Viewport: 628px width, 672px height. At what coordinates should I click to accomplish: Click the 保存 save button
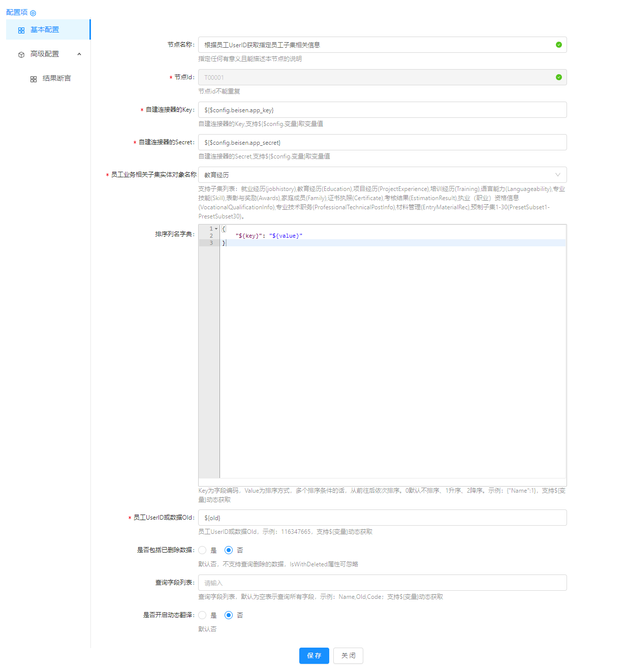(313, 656)
